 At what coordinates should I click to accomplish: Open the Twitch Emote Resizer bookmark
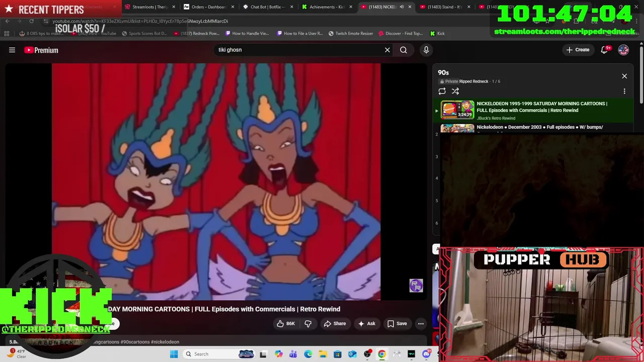(351, 33)
